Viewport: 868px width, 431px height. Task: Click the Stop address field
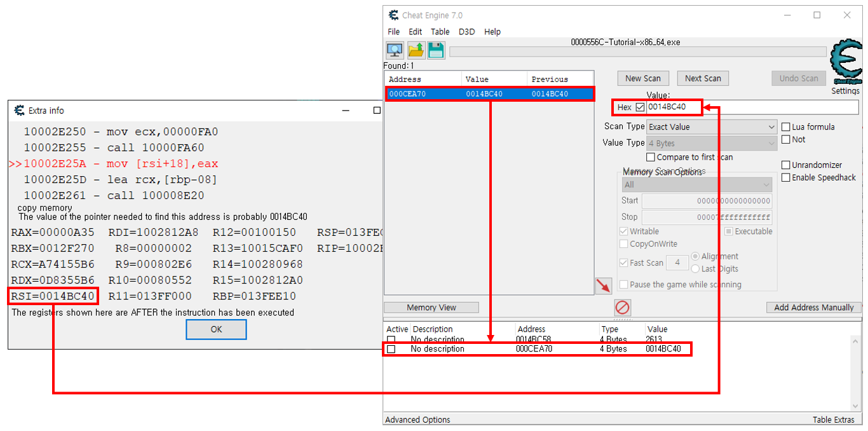[x=707, y=217]
